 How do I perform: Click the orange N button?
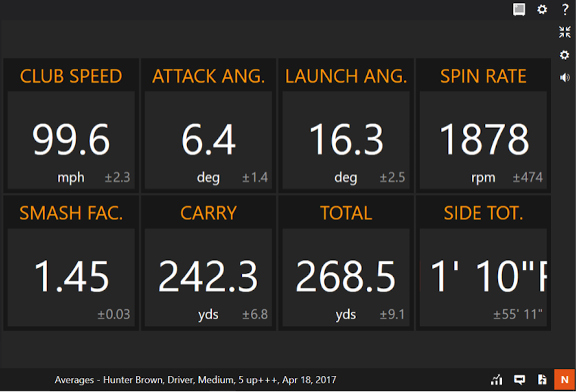(x=564, y=380)
